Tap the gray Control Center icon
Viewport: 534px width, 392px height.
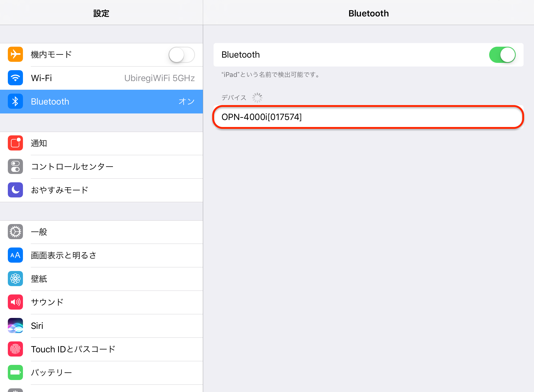tap(15, 167)
